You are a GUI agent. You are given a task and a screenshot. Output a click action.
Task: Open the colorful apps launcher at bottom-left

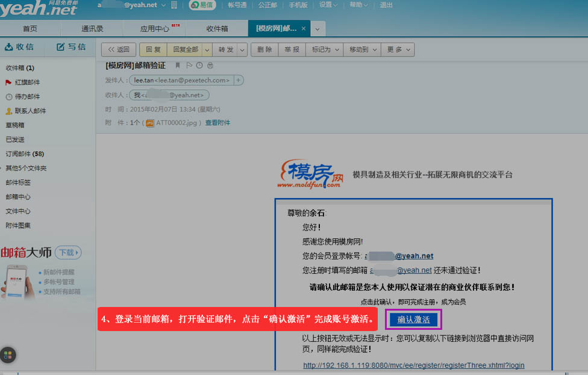[8, 355]
